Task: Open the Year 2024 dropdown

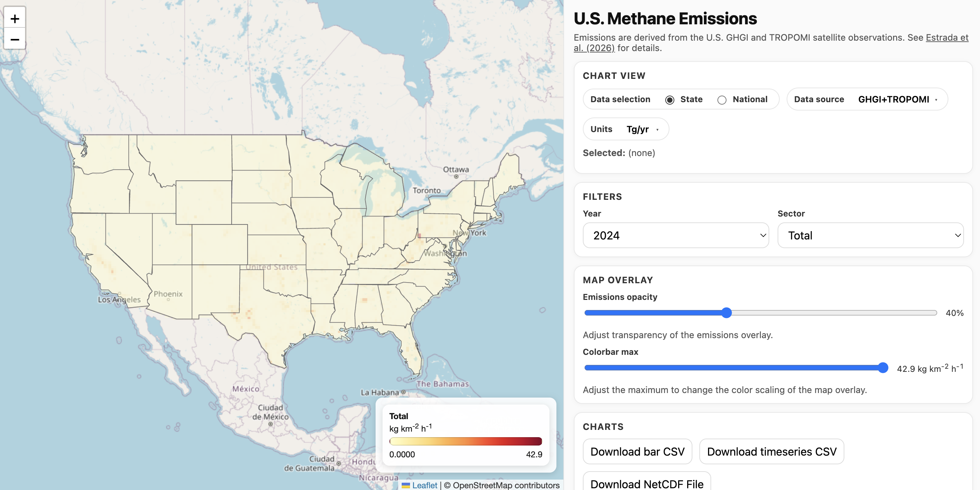Action: coord(675,235)
